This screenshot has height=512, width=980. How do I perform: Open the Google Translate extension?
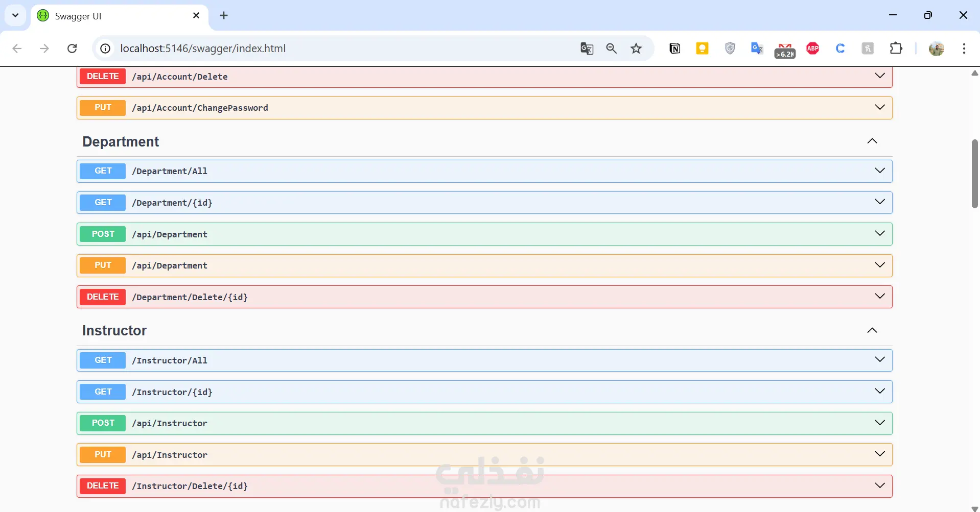click(x=757, y=48)
